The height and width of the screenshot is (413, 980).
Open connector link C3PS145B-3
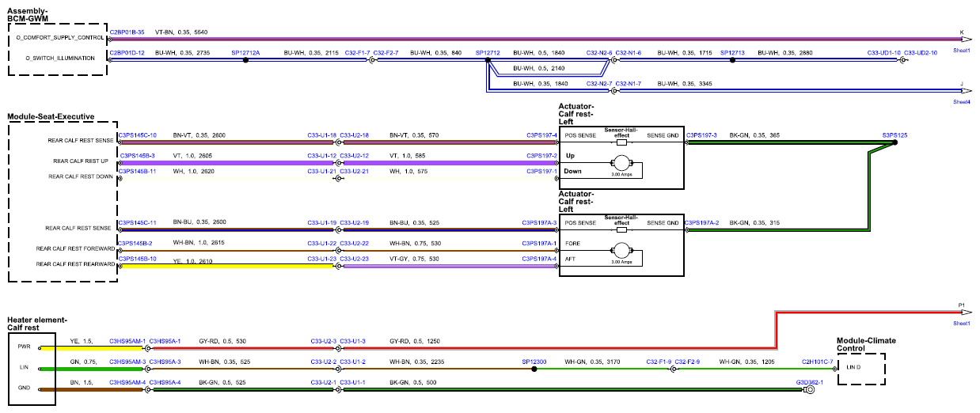coord(136,156)
